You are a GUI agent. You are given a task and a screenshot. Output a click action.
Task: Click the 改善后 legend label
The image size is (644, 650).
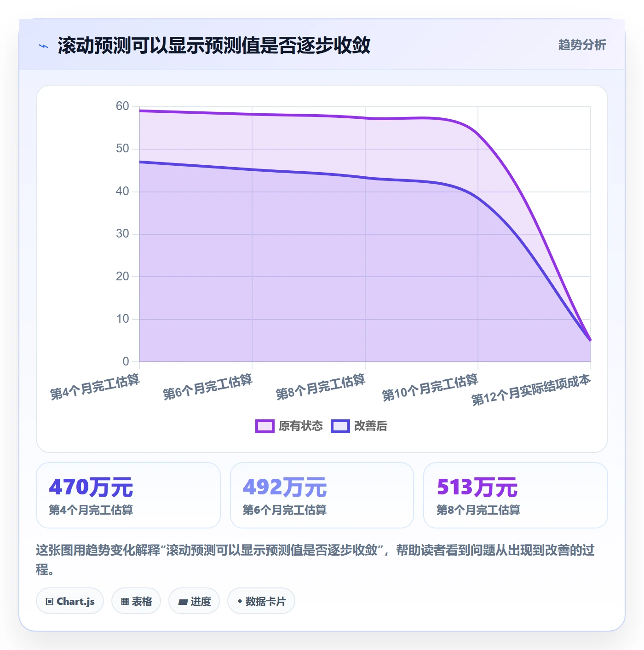point(371,426)
